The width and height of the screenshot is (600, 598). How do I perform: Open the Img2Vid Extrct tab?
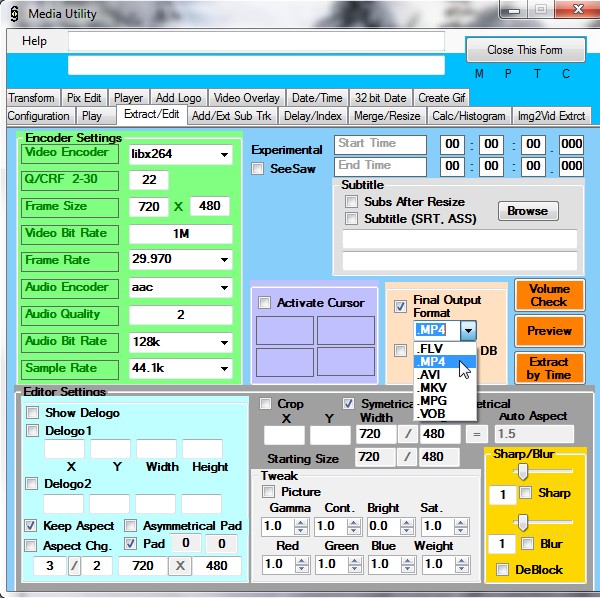pyautogui.click(x=551, y=116)
